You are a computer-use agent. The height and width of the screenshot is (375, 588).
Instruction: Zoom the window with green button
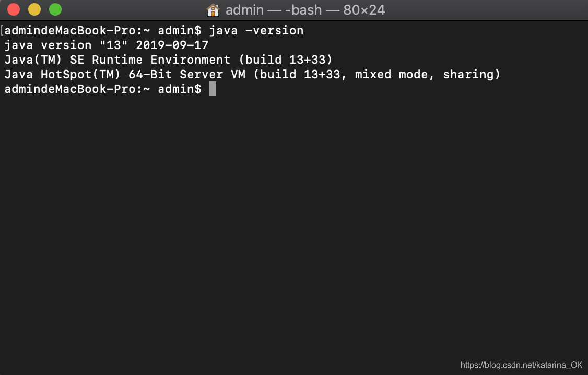pos(55,9)
